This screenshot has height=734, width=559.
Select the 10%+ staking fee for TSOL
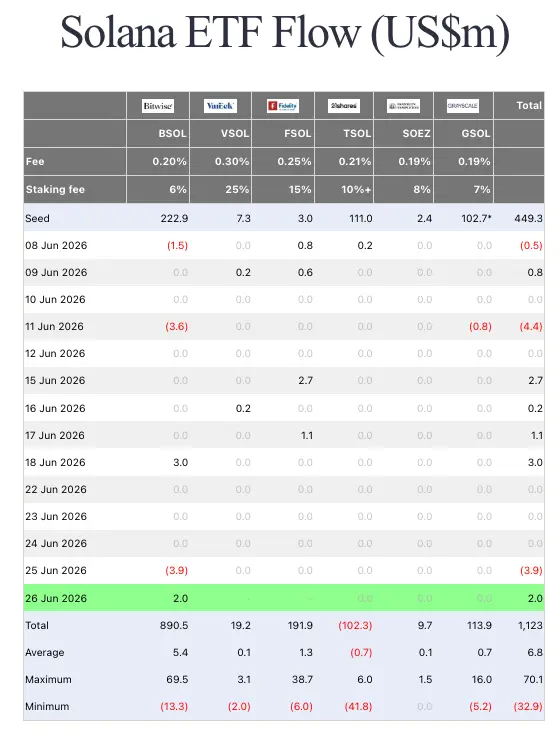tap(356, 190)
